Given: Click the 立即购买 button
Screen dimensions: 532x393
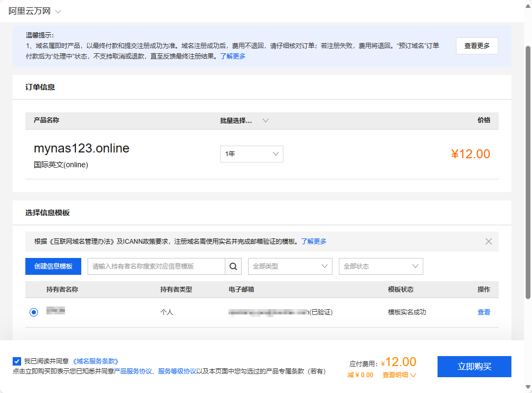Looking at the screenshot, I should click(474, 367).
